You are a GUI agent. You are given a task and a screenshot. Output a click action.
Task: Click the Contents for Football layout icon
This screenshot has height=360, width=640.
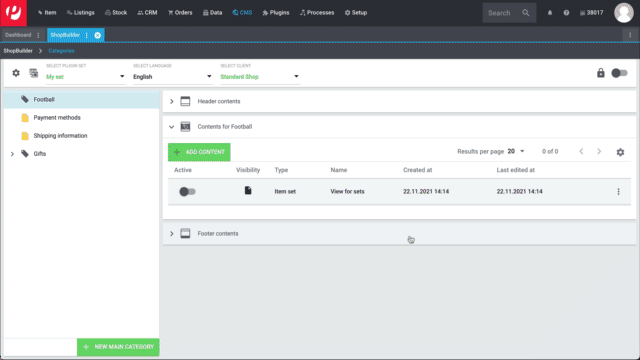point(185,127)
